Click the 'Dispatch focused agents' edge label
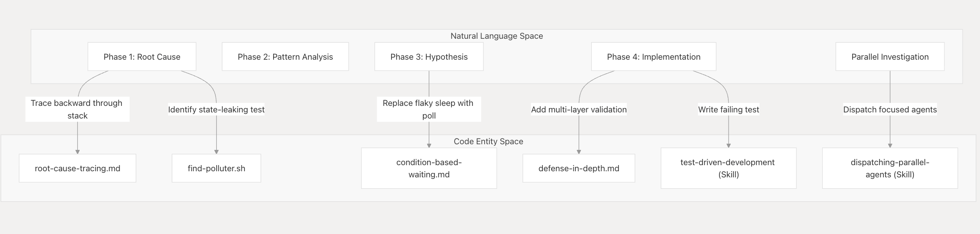This screenshot has width=980, height=234. 890,109
